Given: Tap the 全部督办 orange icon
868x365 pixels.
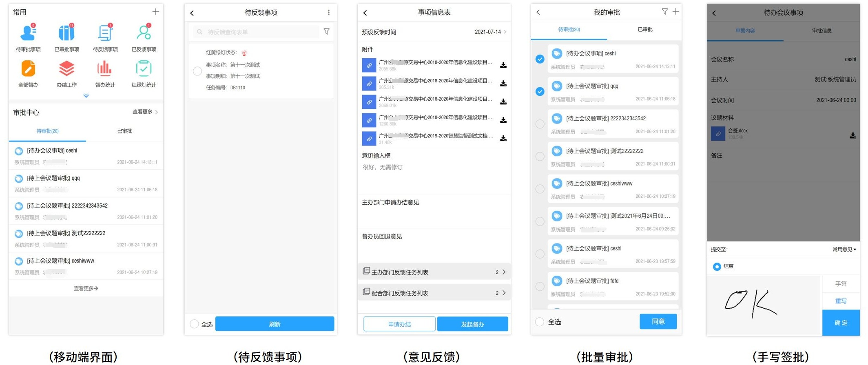Looking at the screenshot, I should click(x=28, y=69).
